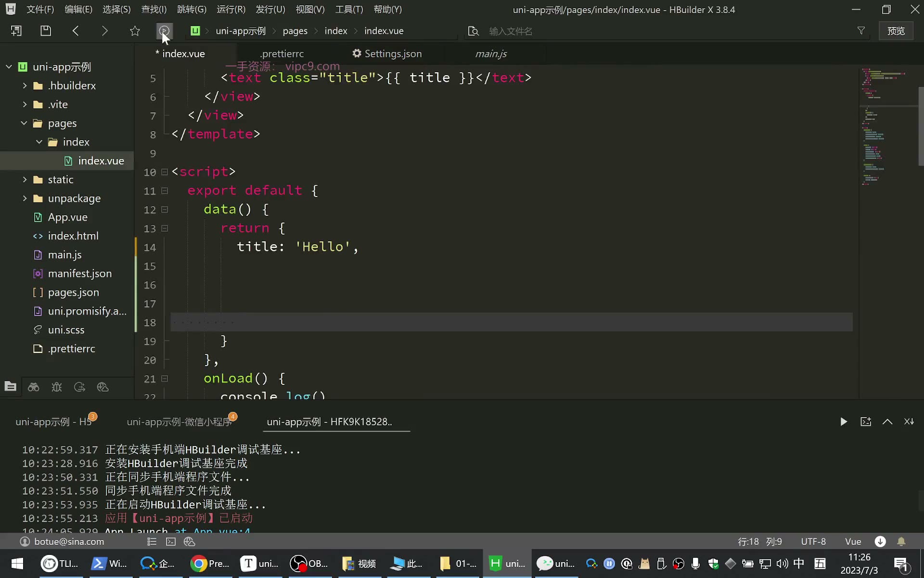Viewport: 924px width, 578px height.
Task: Go back with the left arrow icon
Action: [x=76, y=31]
